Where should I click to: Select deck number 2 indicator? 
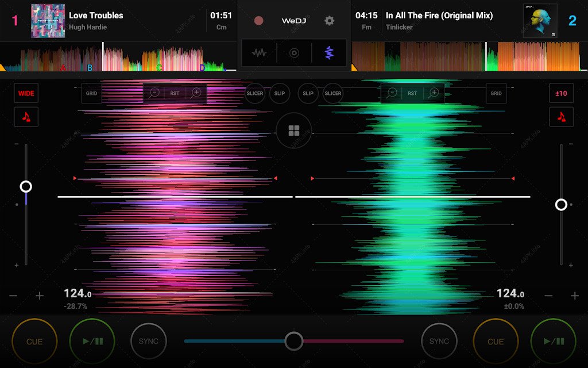click(x=572, y=21)
